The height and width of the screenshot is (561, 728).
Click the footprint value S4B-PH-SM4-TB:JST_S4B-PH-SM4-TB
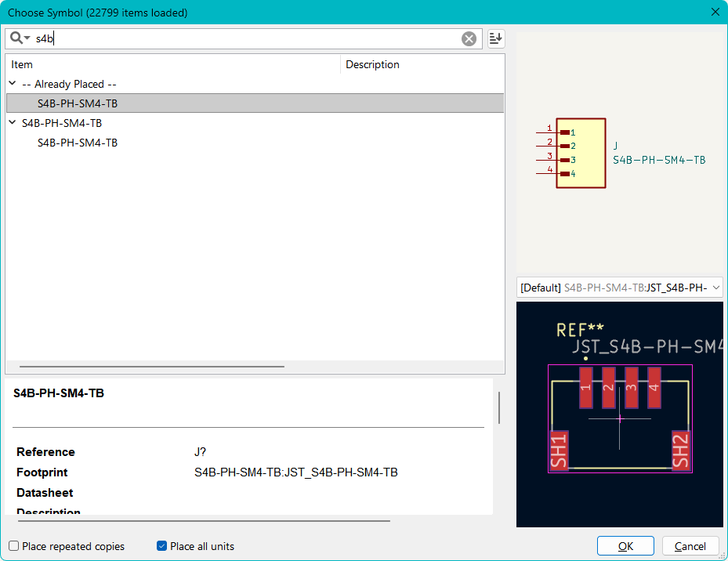click(295, 472)
